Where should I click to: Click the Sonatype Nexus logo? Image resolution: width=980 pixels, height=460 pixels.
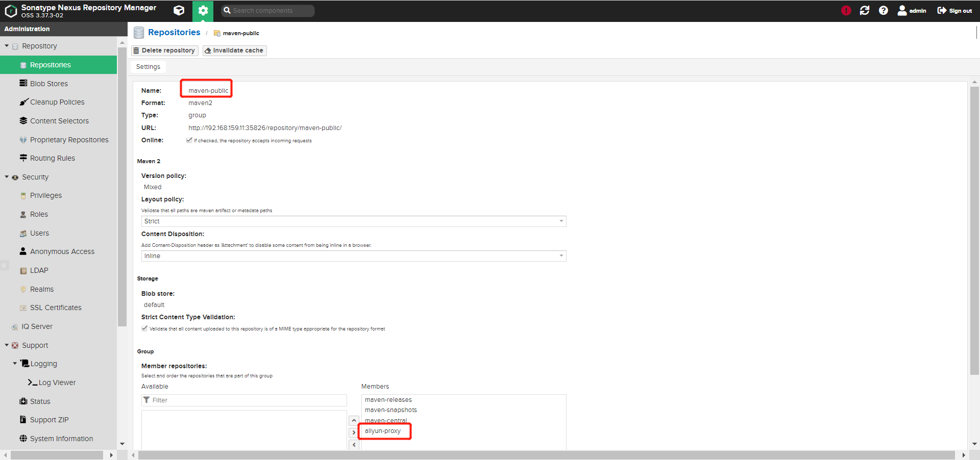coord(11,11)
